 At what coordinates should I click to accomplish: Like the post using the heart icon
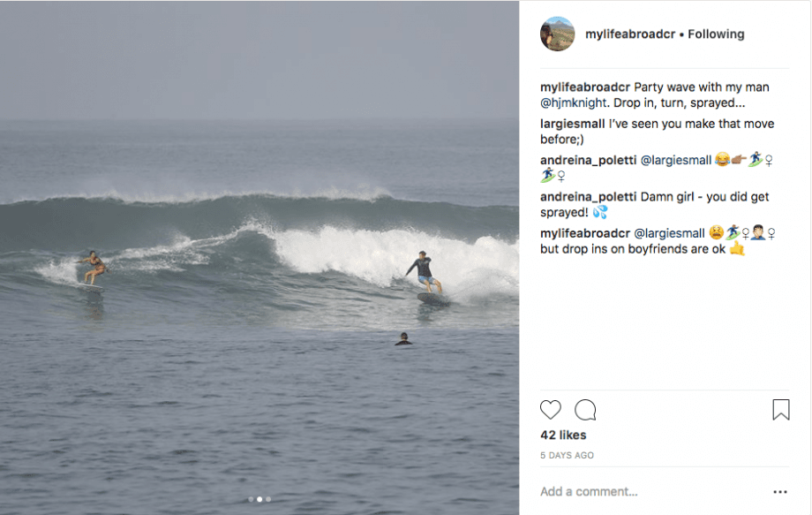tap(550, 410)
